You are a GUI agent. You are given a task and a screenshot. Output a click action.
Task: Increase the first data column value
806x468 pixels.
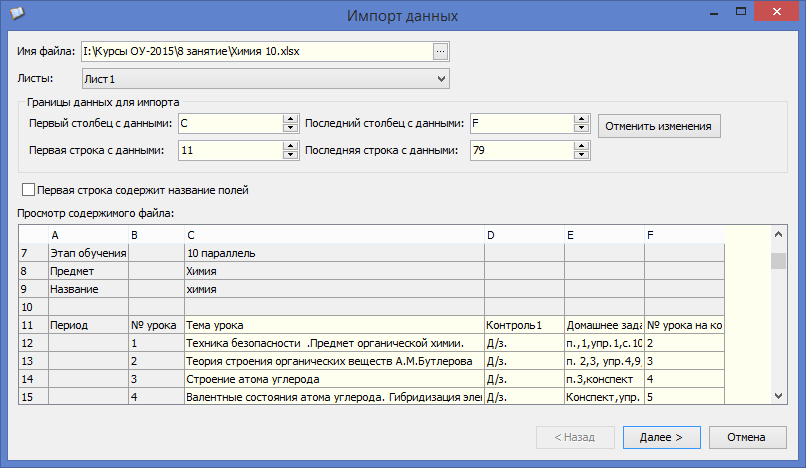290,119
